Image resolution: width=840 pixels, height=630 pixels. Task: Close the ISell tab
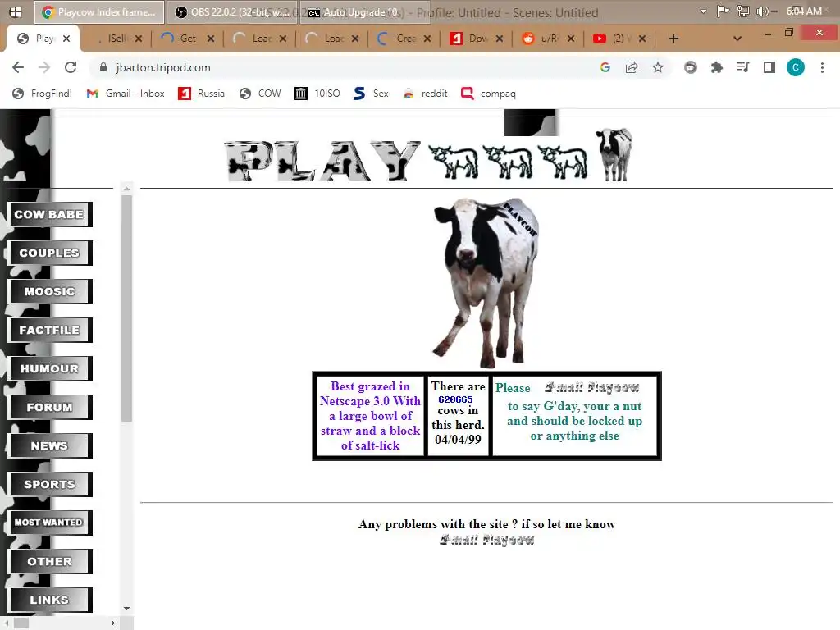pos(139,39)
